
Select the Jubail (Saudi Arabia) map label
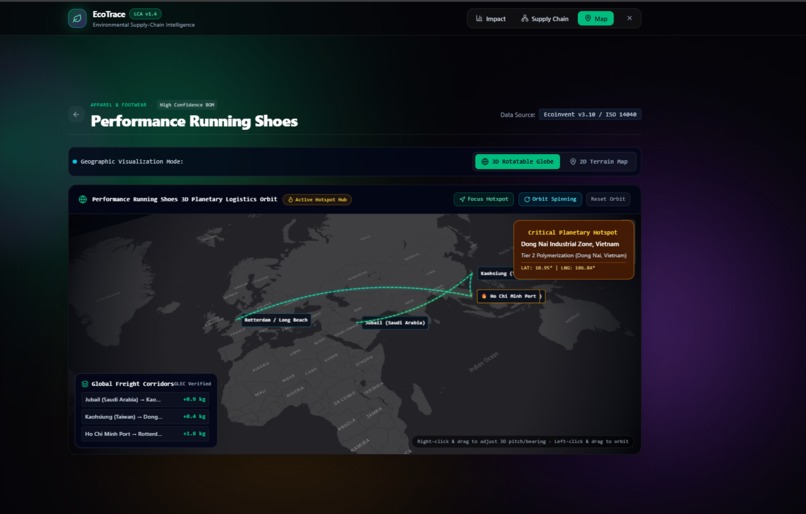click(395, 323)
